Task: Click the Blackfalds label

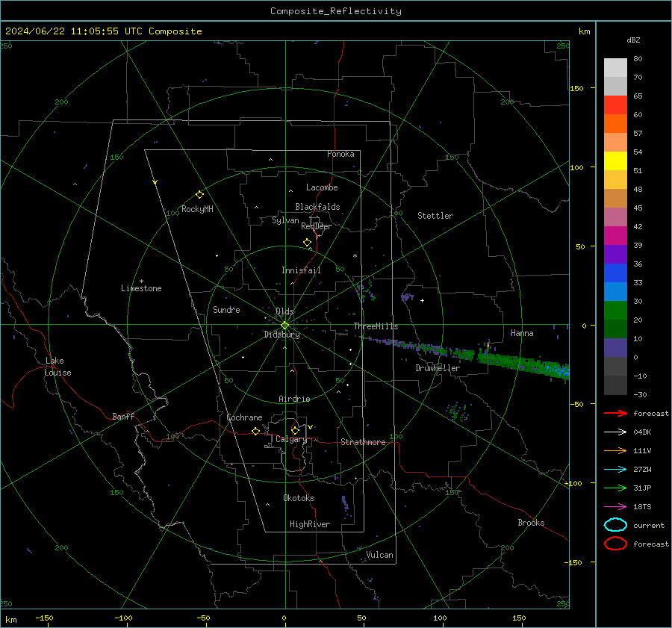Action: [x=317, y=207]
